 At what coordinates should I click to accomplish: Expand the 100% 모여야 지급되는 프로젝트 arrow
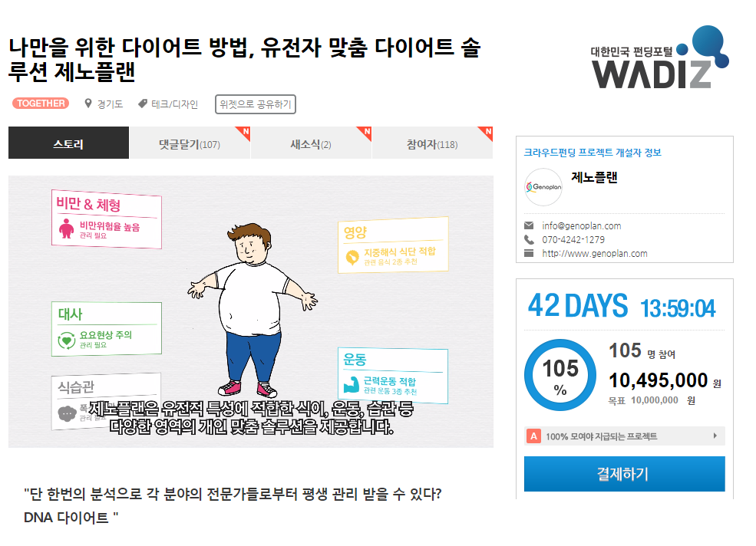pos(715,436)
